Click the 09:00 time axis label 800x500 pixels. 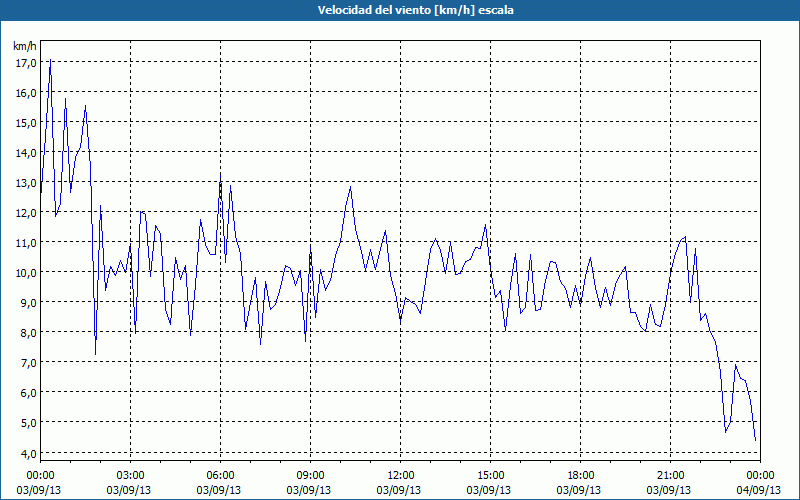311,476
